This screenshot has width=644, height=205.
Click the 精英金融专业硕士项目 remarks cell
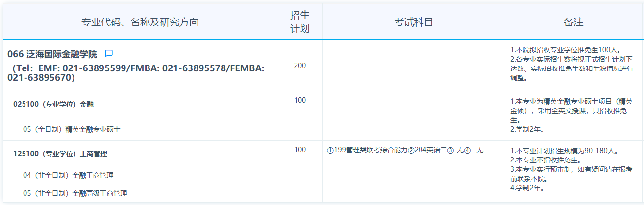pyautogui.click(x=571, y=115)
